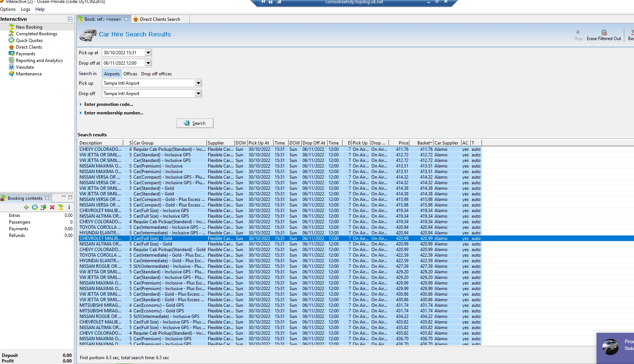
Task: Collapse the Interactive panel with minimize icon
Action: (70, 19)
